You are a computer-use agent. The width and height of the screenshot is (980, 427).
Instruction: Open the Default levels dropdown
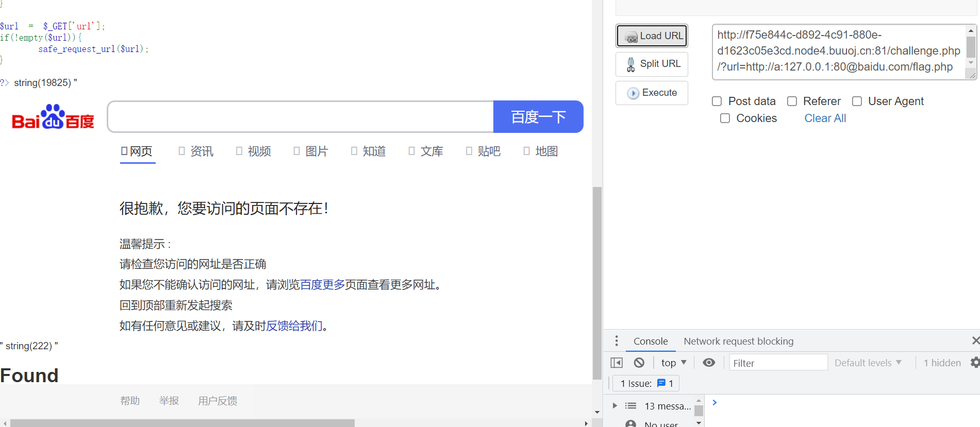[868, 363]
